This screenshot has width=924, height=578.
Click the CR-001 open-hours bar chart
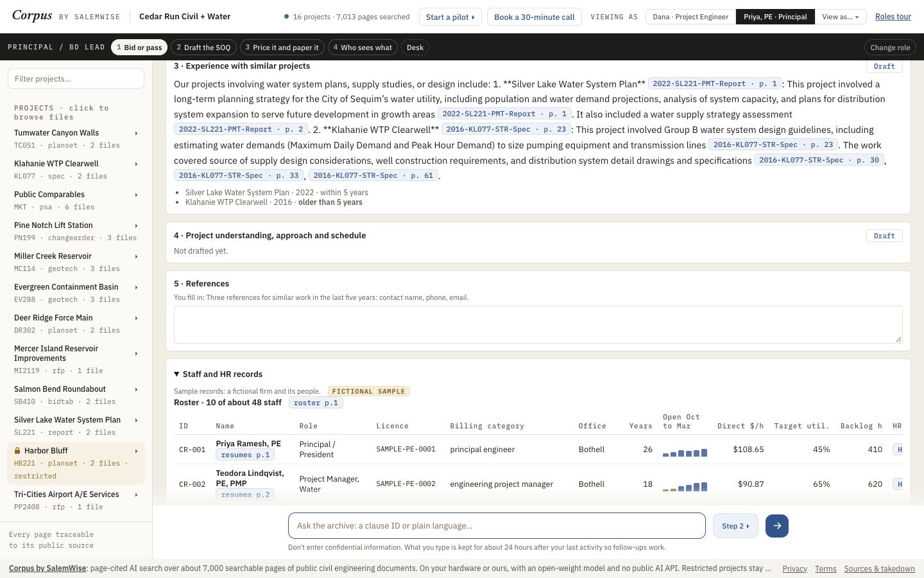pyautogui.click(x=685, y=452)
